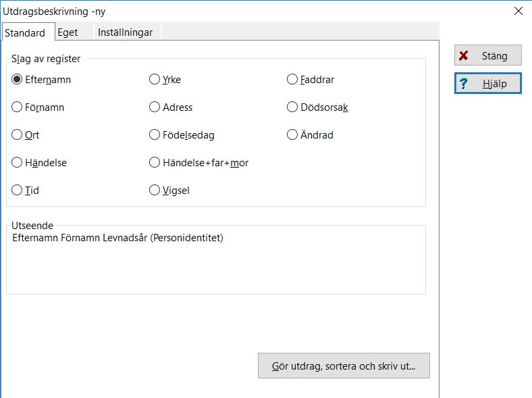Select the Adress radio option
Screen dimensions: 532x398
pos(155,107)
